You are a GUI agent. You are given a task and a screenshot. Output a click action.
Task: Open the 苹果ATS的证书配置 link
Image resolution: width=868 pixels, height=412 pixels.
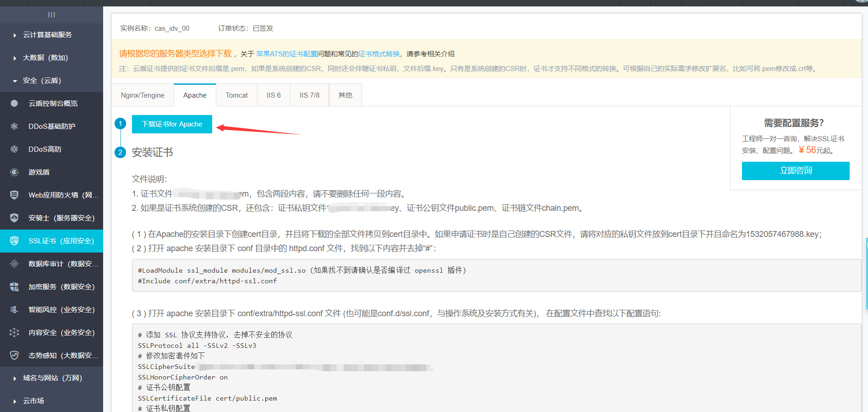point(286,54)
